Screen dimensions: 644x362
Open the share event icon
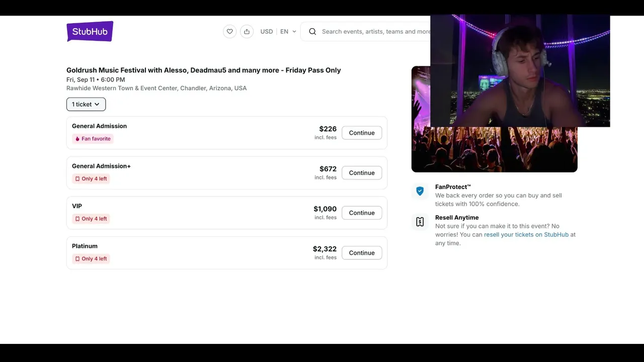[x=247, y=31]
